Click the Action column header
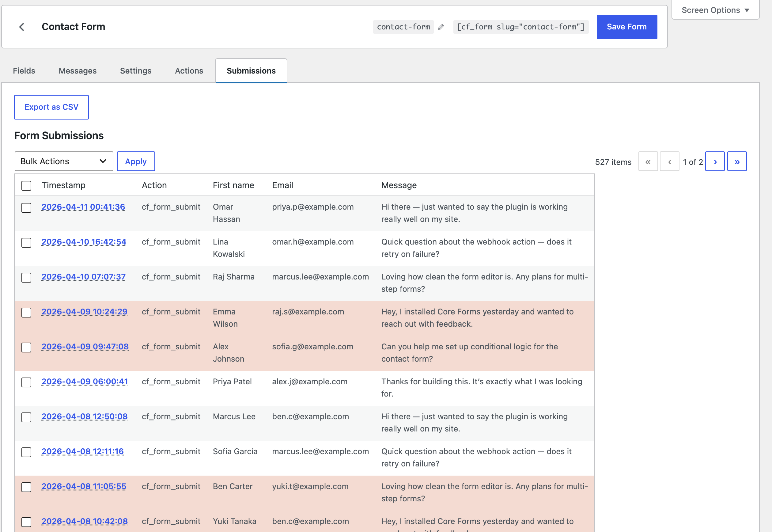 154,185
